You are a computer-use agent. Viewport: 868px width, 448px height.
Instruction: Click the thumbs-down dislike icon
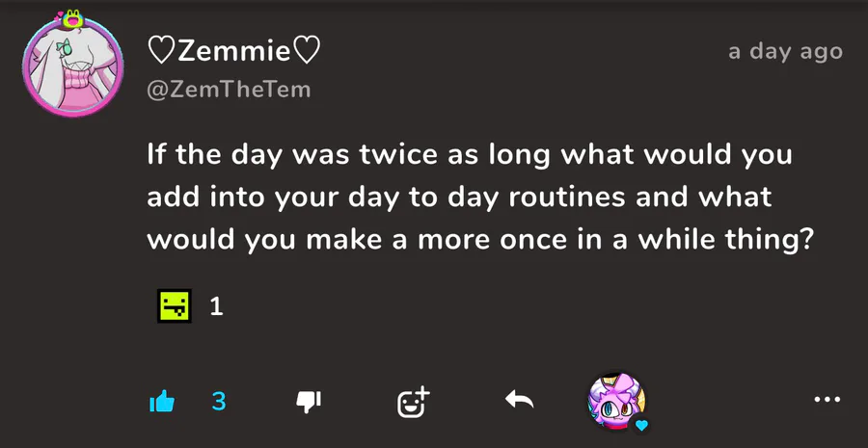tap(308, 402)
